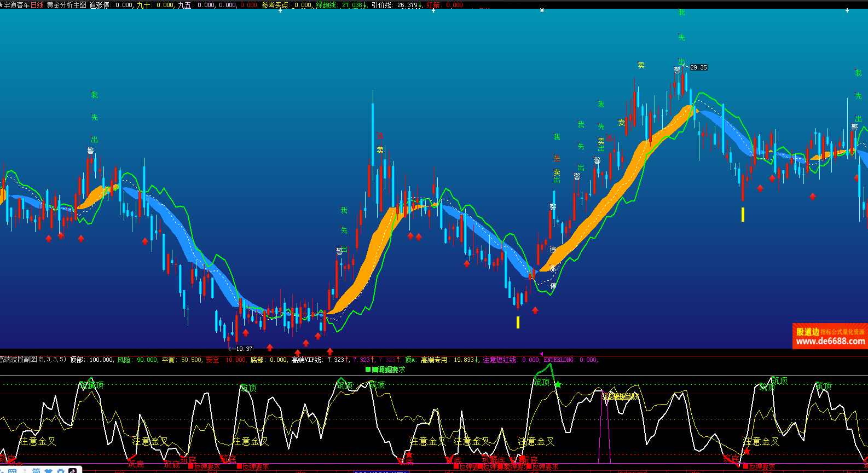Viewport: 868px width, 473px height.
Task: Open the gear settings icon in the input toolbar
Action: tap(61, 471)
